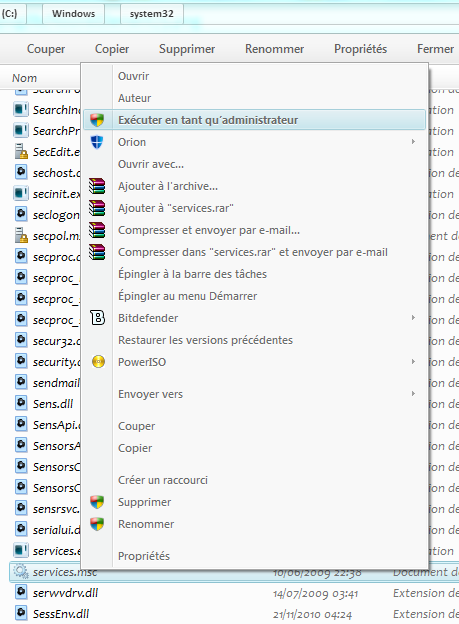Click the shield icon beside Exécuter en tant qu'administrateur
Screen dimensions: 459x624
(97, 120)
